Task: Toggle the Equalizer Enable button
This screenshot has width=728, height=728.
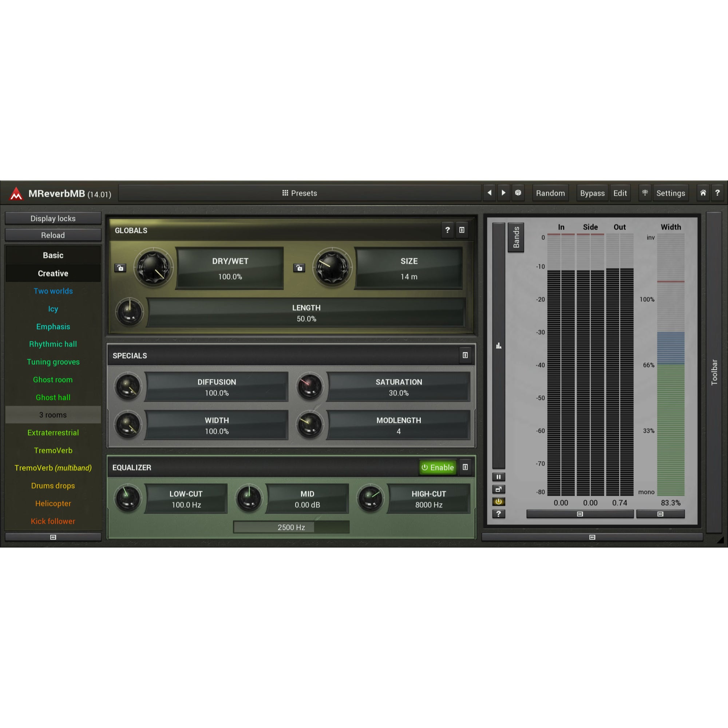Action: (x=438, y=467)
